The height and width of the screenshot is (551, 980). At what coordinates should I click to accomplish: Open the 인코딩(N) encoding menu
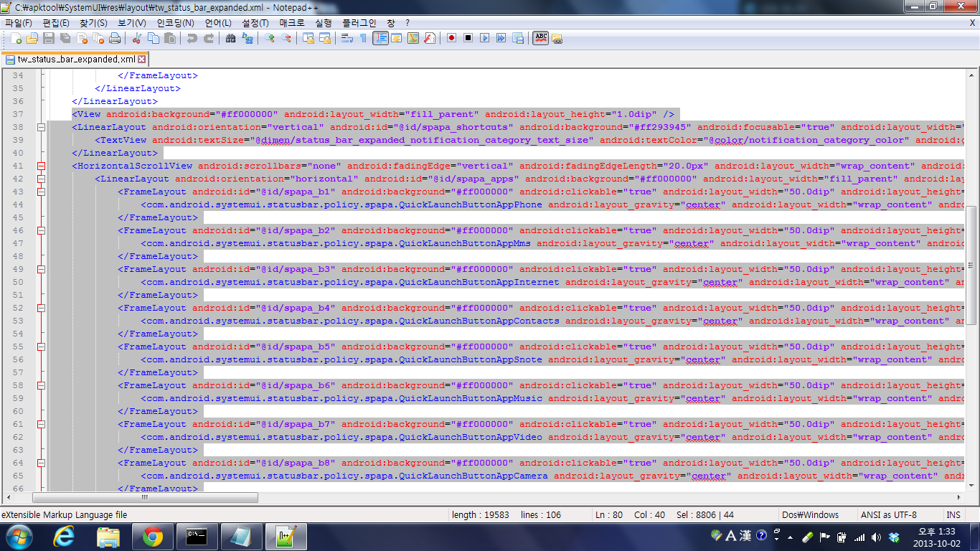(175, 23)
